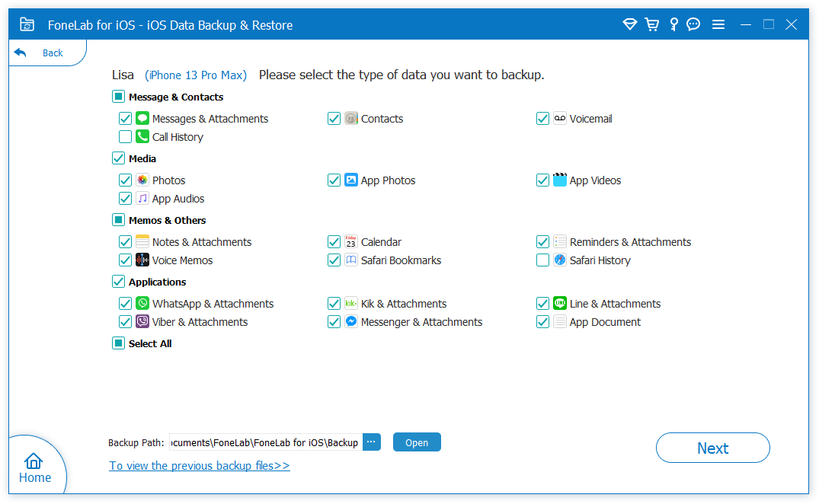
Task: Uncheck the Viber & Attachments checkbox
Action: pos(125,321)
